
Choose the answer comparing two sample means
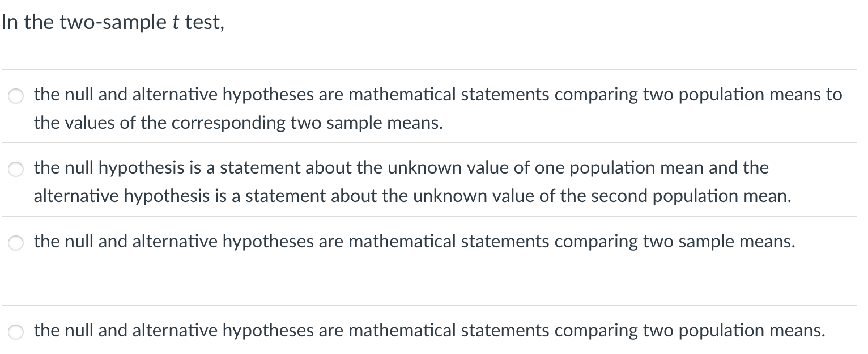(414, 241)
